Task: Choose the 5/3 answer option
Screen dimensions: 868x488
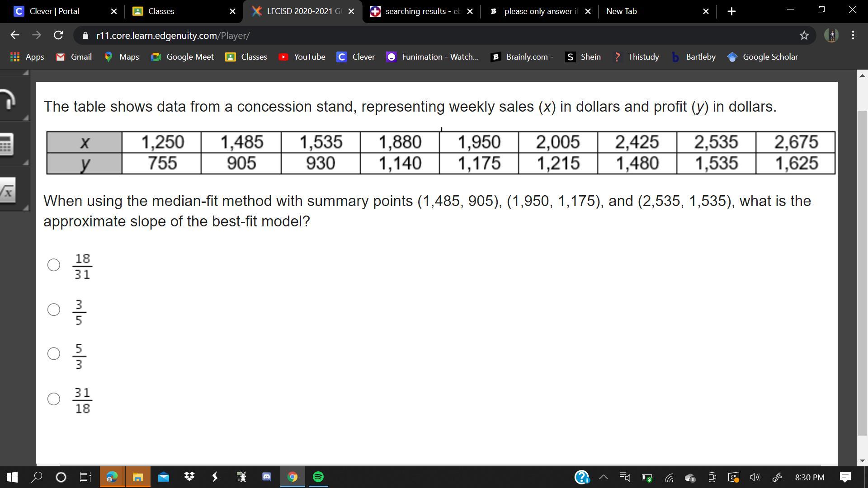Action: pos(54,354)
